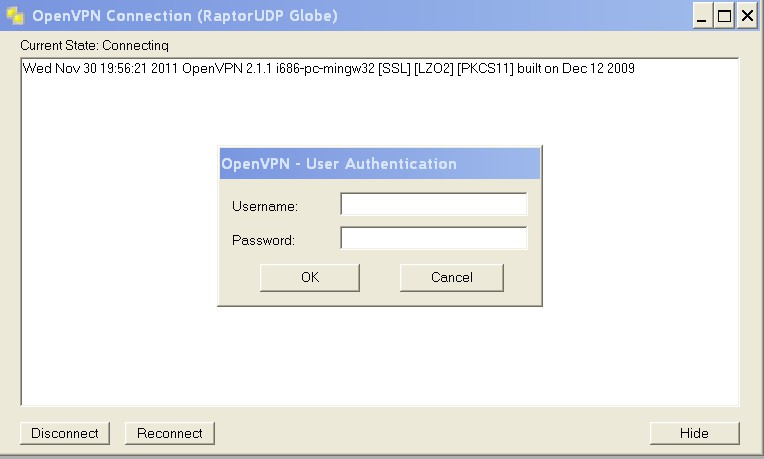The image size is (764, 459).
Task: Focus the Password input field
Action: click(433, 239)
